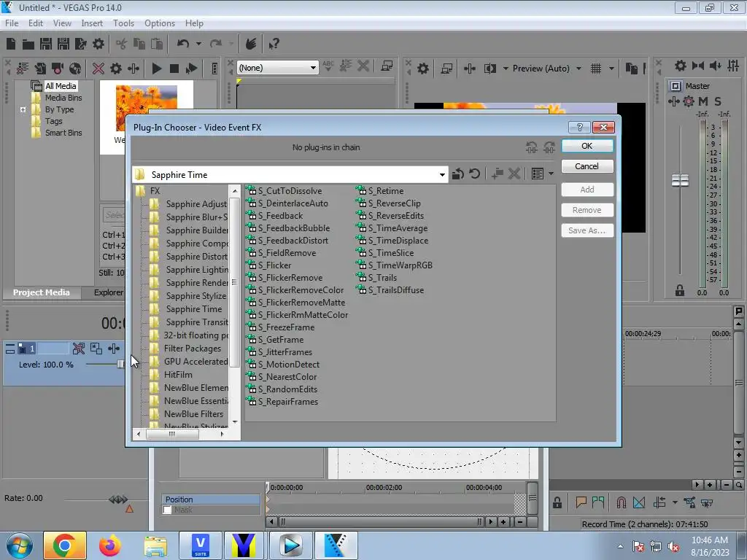Toggle the Master fader lock icon
747x560 pixels.
click(x=680, y=290)
